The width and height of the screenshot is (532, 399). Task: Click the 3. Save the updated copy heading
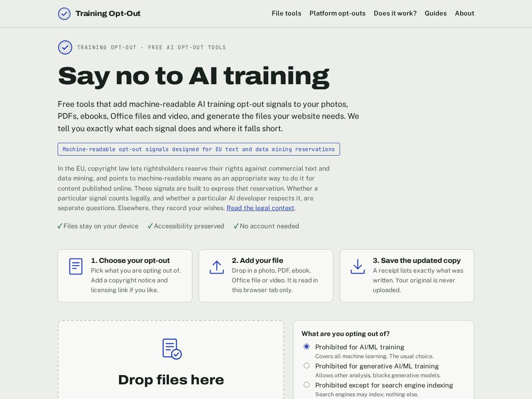(x=417, y=261)
